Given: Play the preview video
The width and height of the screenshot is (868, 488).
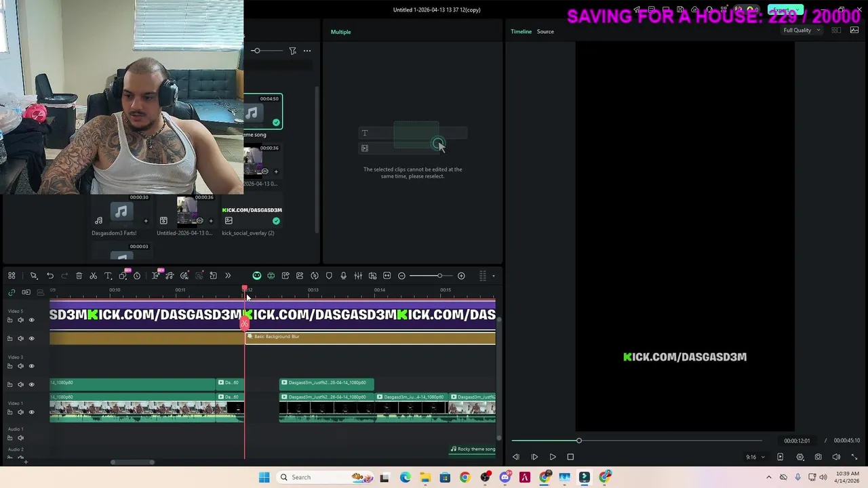Looking at the screenshot, I should pos(553,457).
